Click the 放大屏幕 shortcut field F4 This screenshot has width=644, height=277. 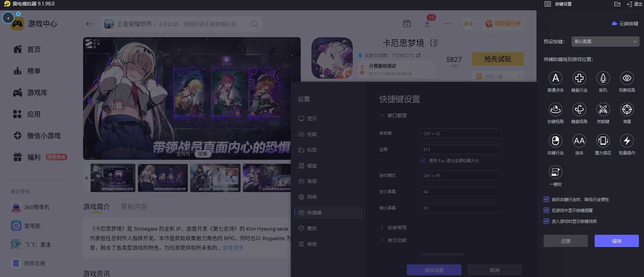[x=461, y=192]
